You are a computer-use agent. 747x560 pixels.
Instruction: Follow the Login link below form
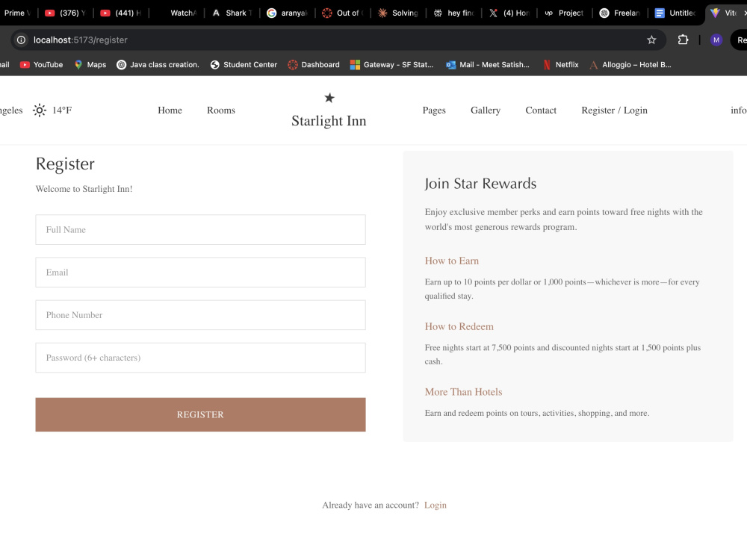coord(436,505)
